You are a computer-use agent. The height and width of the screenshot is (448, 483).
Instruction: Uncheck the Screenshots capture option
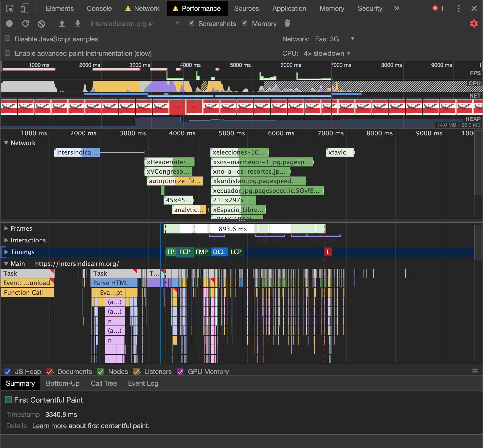pos(191,23)
